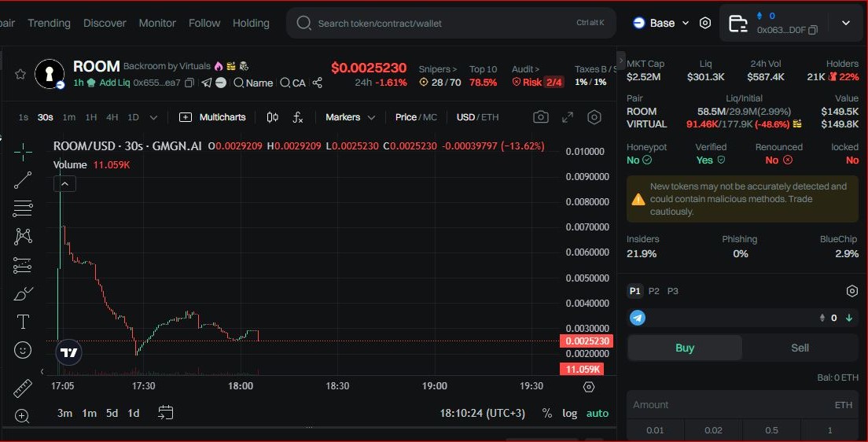The height and width of the screenshot is (442, 868).
Task: Activate the zoom in tool
Action: point(22,416)
